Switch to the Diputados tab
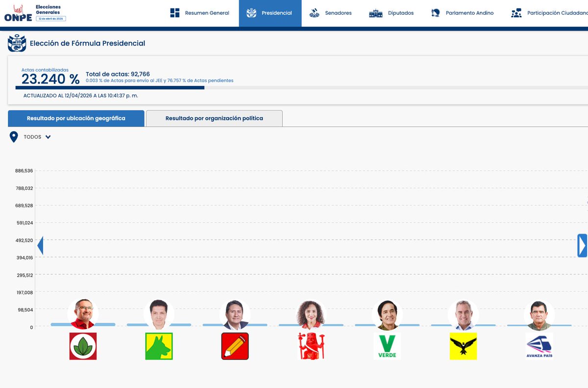Image resolution: width=588 pixels, height=388 pixels. (392, 13)
